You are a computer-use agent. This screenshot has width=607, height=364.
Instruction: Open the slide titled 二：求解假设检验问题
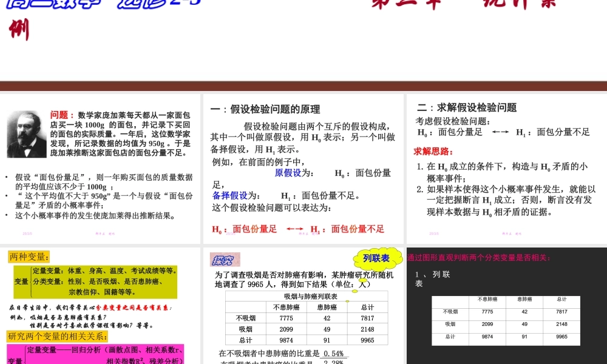point(507,169)
